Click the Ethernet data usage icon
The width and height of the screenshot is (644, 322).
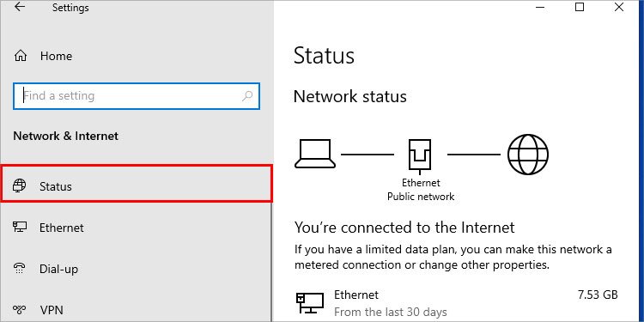tap(310, 303)
